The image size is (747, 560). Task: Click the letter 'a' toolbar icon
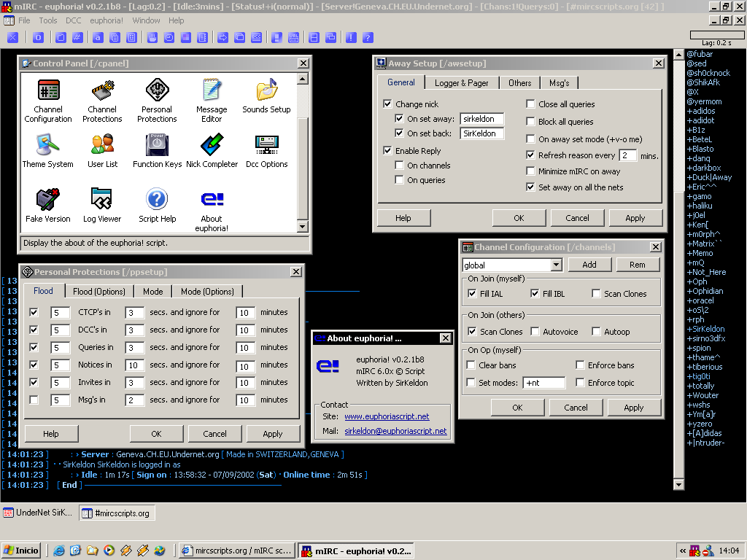coord(98,38)
